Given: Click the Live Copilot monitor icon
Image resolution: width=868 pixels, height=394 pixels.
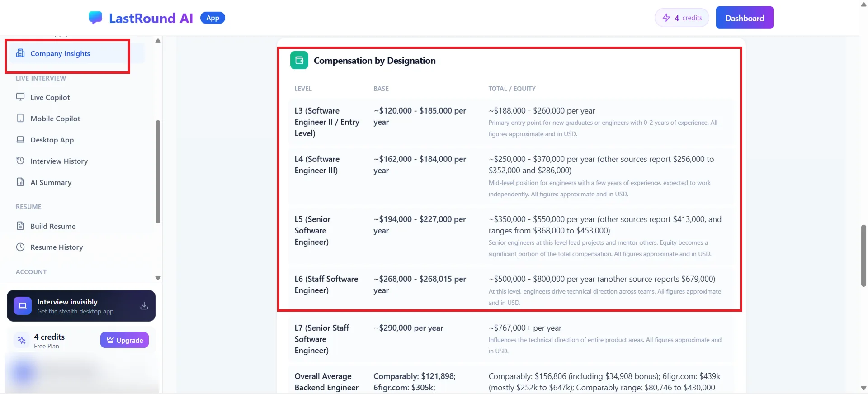Looking at the screenshot, I should 20,97.
